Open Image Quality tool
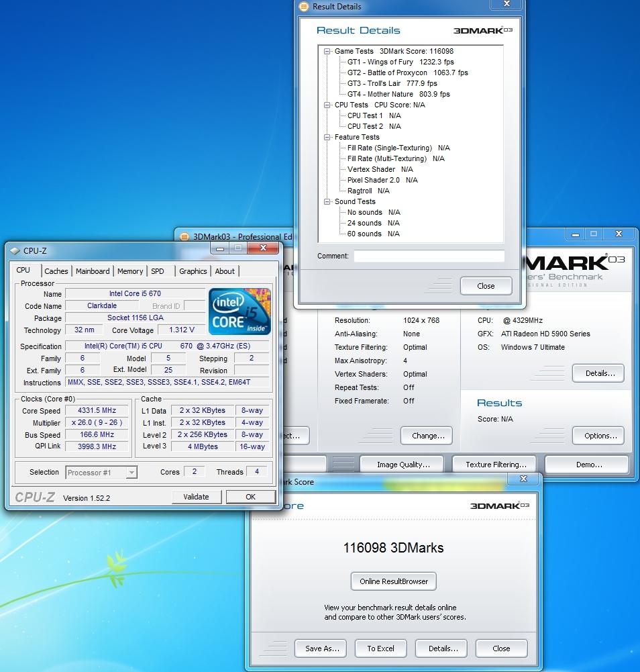The image size is (640, 672). (401, 465)
